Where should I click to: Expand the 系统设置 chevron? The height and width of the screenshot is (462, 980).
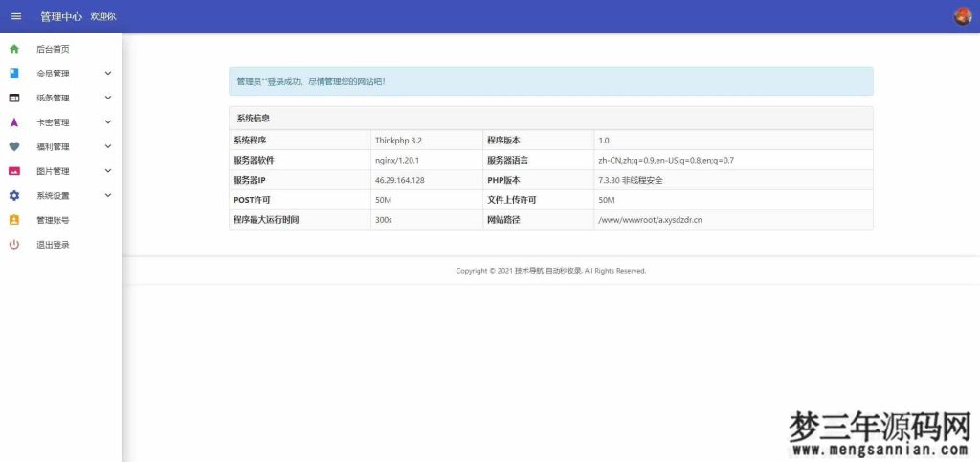pos(108,195)
